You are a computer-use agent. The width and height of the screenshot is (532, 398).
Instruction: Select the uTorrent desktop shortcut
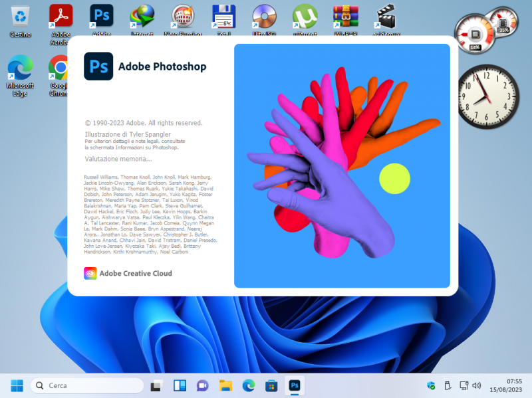tap(305, 17)
